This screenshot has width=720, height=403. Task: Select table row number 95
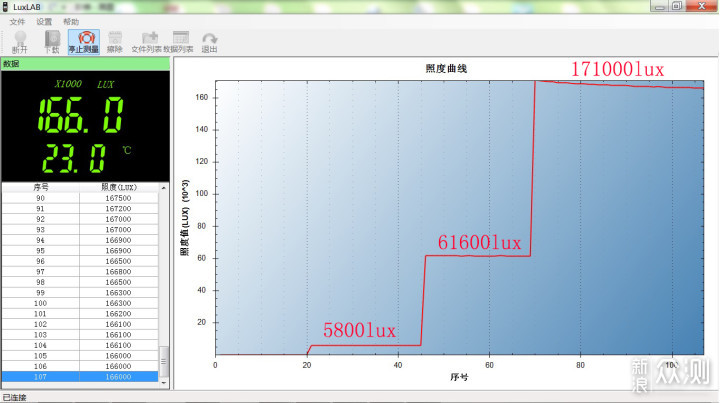click(x=80, y=251)
